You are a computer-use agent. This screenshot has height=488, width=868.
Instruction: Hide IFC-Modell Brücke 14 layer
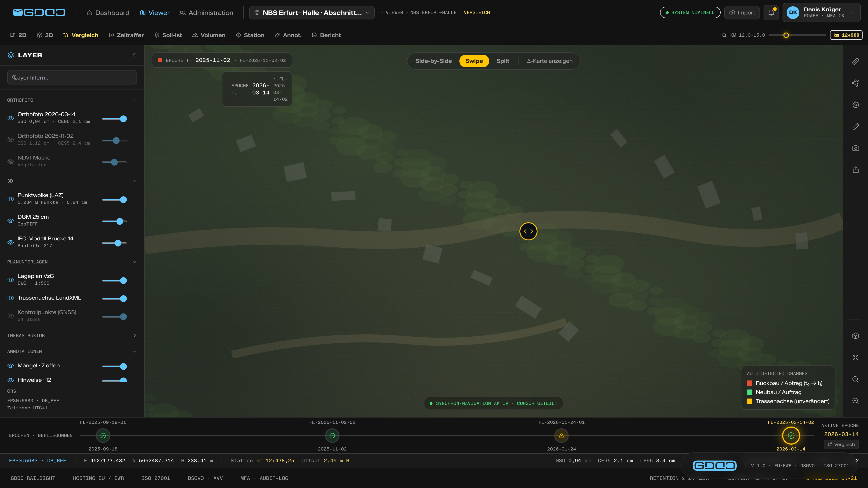tap(11, 242)
